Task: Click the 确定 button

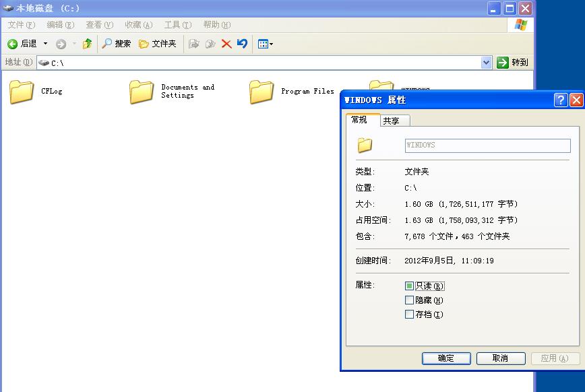Action: pyautogui.click(x=446, y=358)
